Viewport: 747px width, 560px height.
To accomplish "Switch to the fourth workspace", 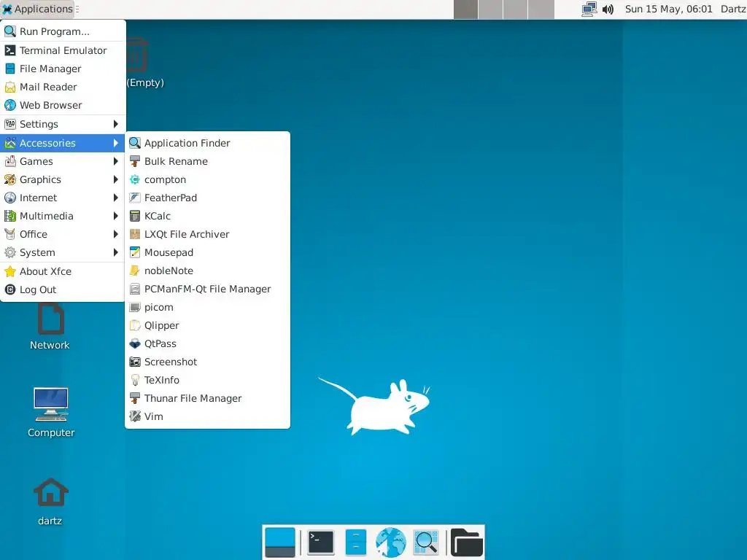I will 541,9.
